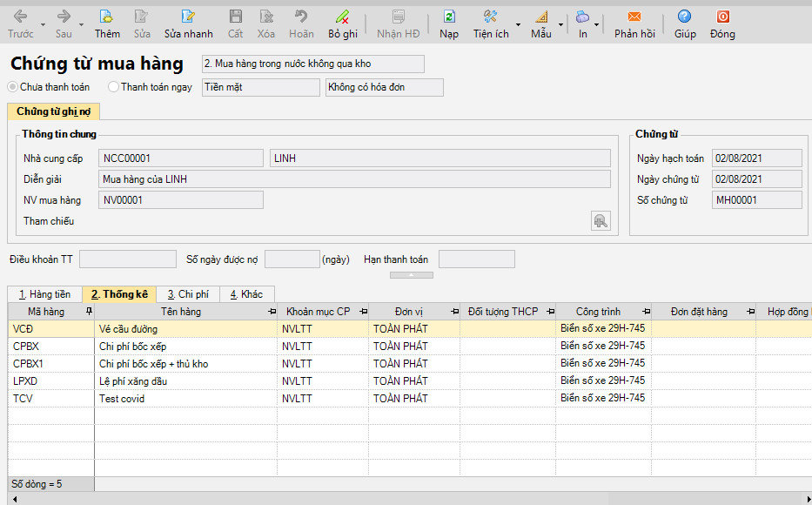Click the Tham chiếu reference search icon

pos(601,221)
